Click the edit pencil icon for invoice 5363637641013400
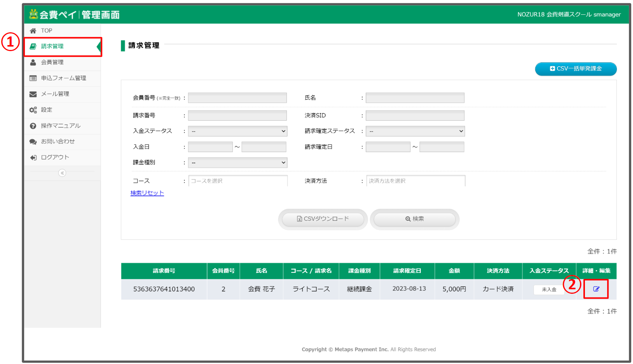Screen dimensions: 633x364 596,289
